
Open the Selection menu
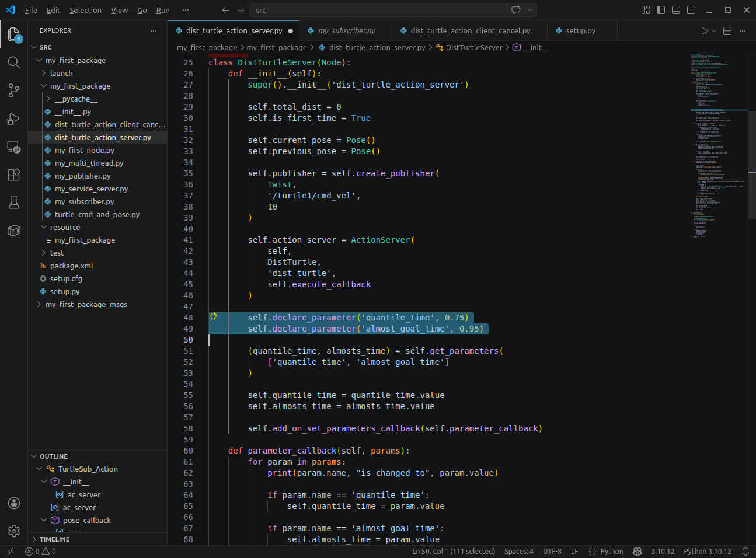tap(85, 10)
